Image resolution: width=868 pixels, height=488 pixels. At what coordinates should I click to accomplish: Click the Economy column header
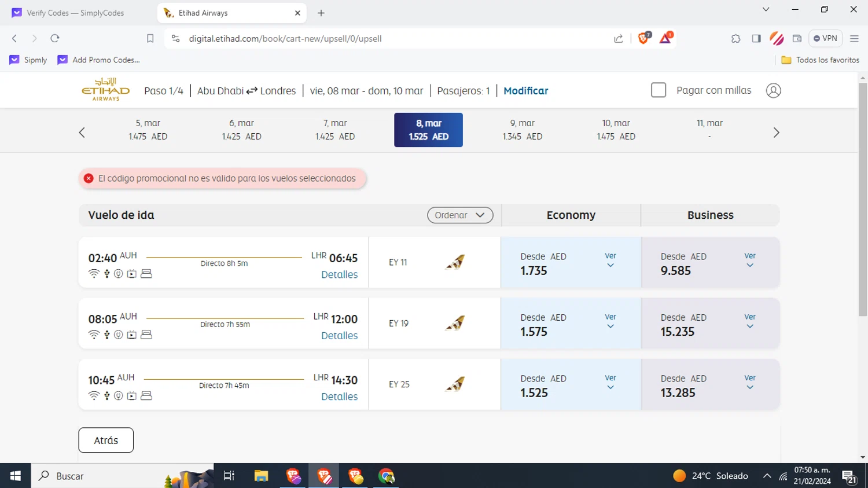[x=571, y=215]
